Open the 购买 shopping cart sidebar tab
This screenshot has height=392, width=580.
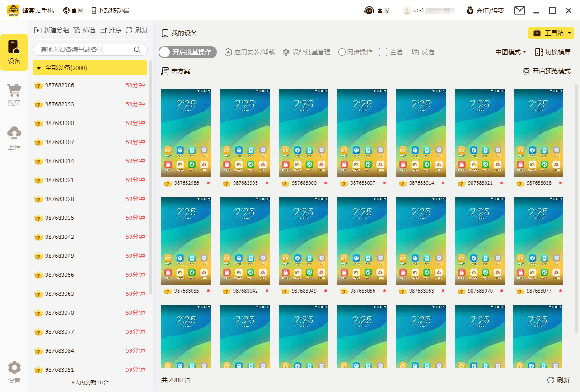click(14, 94)
